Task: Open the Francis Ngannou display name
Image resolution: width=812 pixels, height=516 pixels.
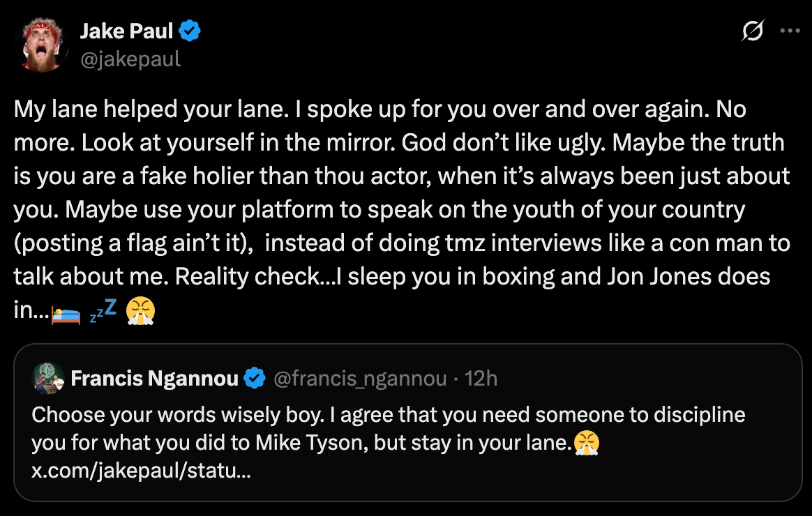Action: click(154, 379)
